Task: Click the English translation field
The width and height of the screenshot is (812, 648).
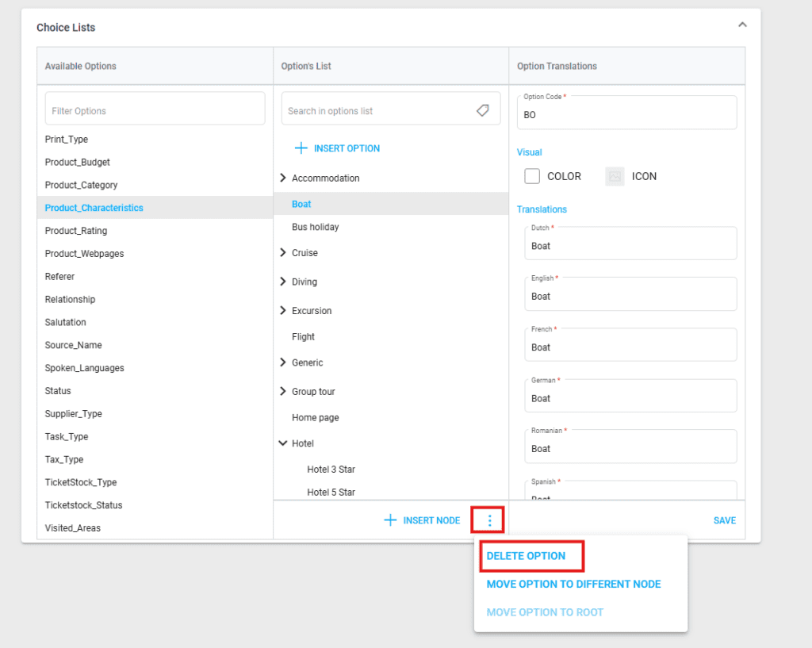Action: (630, 296)
